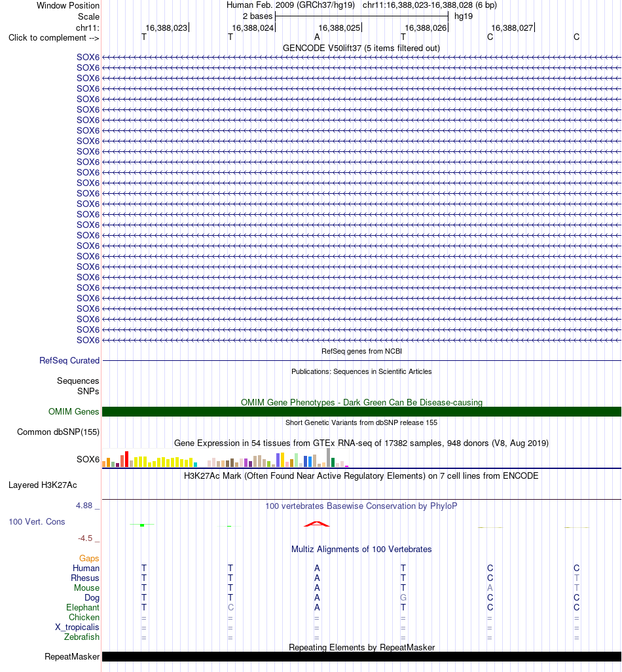The image size is (622, 672).
Task: Click magenta bar ending the GTEx chart
Action: tap(346, 466)
